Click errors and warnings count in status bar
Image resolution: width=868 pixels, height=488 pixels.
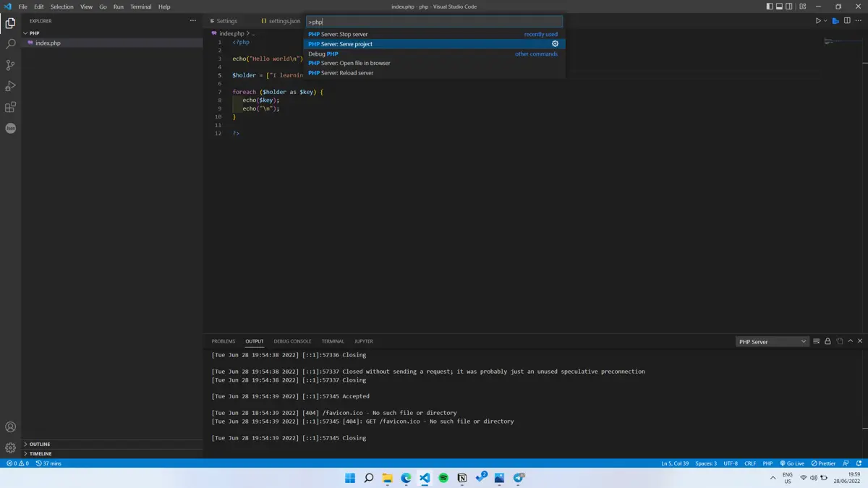click(x=18, y=463)
